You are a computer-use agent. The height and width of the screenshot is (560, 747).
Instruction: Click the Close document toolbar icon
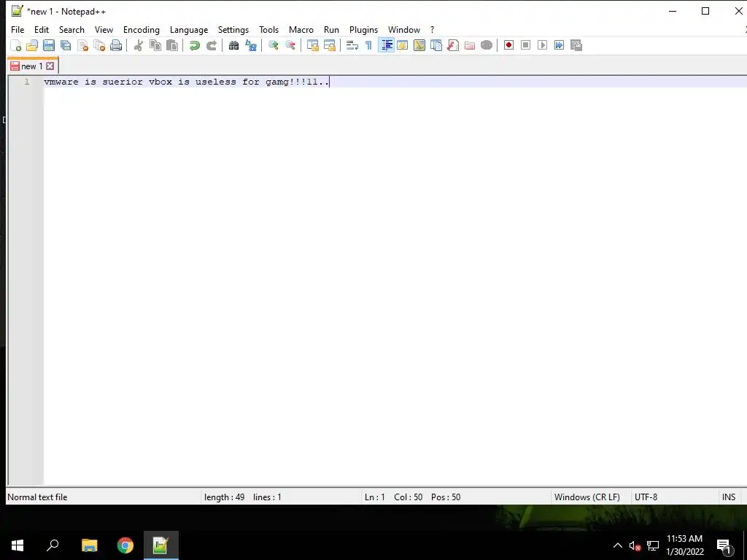click(82, 45)
